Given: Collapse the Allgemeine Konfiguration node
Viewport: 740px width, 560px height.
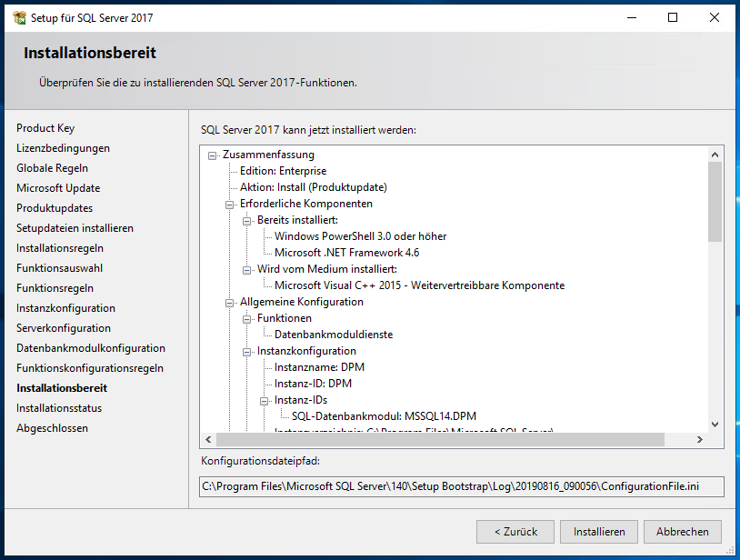Looking at the screenshot, I should tap(229, 303).
